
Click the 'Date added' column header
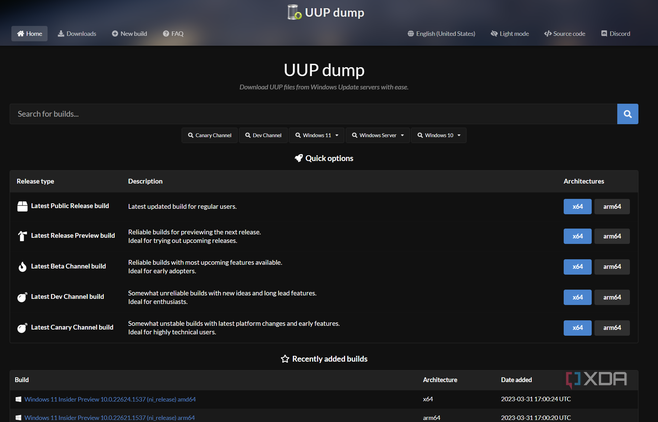(516, 380)
